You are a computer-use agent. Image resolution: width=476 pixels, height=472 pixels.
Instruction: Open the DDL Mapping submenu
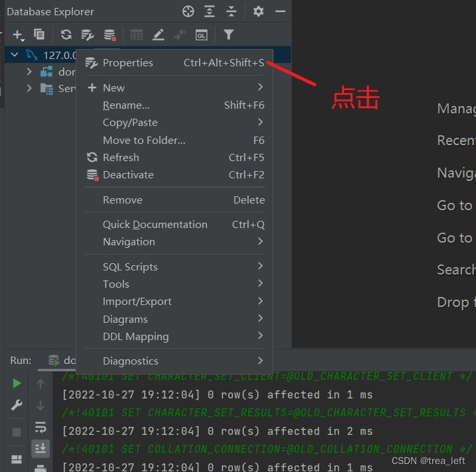coord(174,336)
